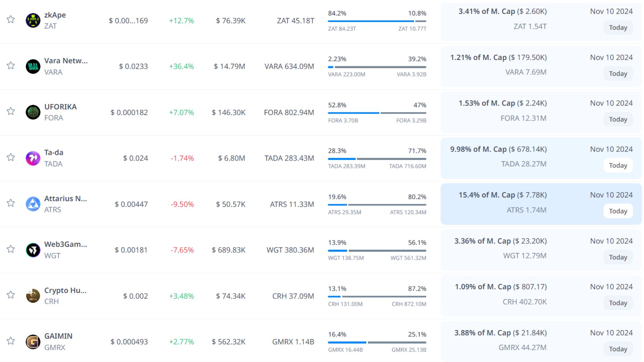644x362 pixels.
Task: Click the Today button in GAIMIN row
Action: (x=618, y=349)
